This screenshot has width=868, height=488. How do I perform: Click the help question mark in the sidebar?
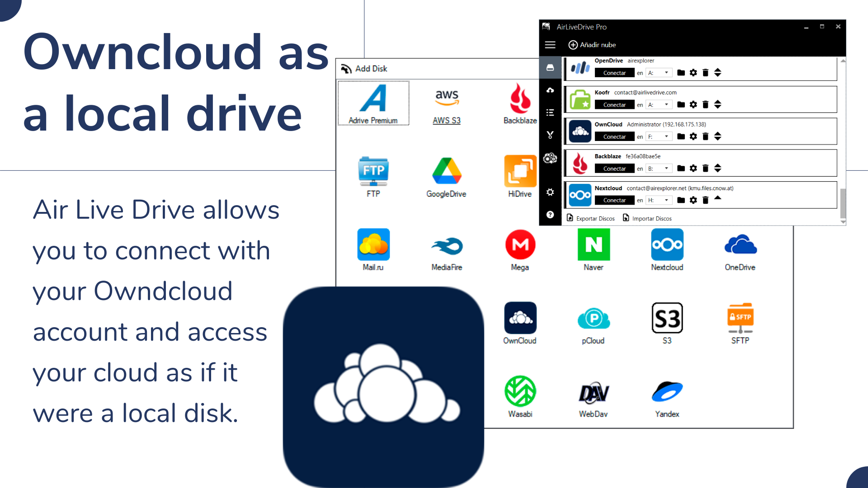tap(550, 215)
